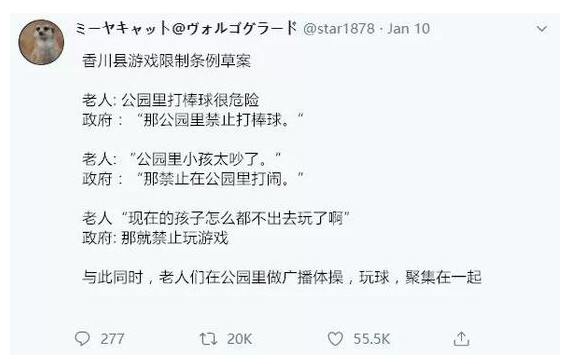
Task: View the meerkat profile avatar
Action: click(41, 42)
